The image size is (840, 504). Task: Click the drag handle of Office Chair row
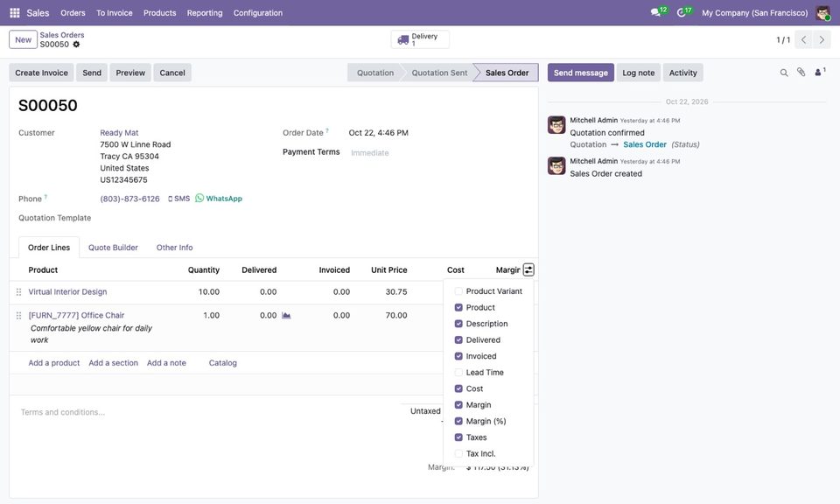tap(18, 316)
